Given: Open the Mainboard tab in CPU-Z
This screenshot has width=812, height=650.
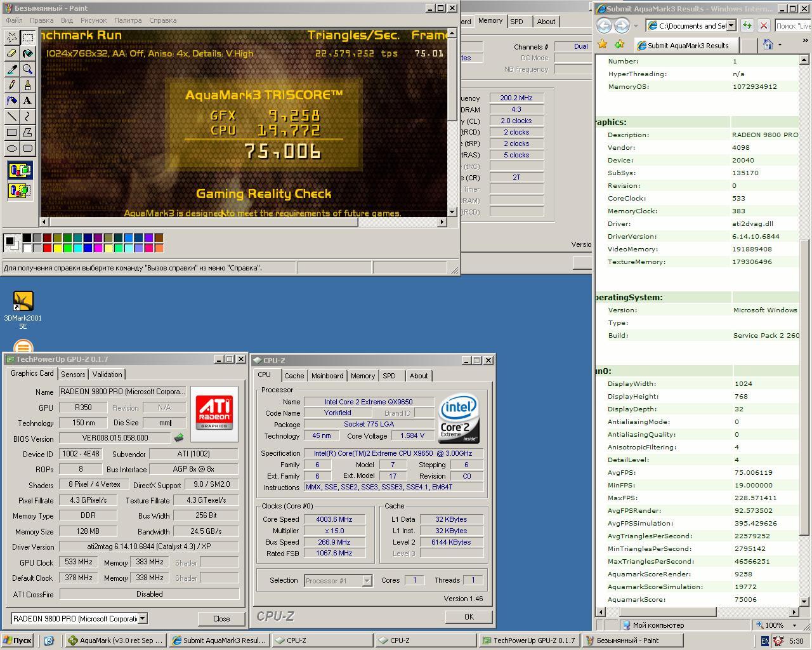Looking at the screenshot, I should point(327,376).
